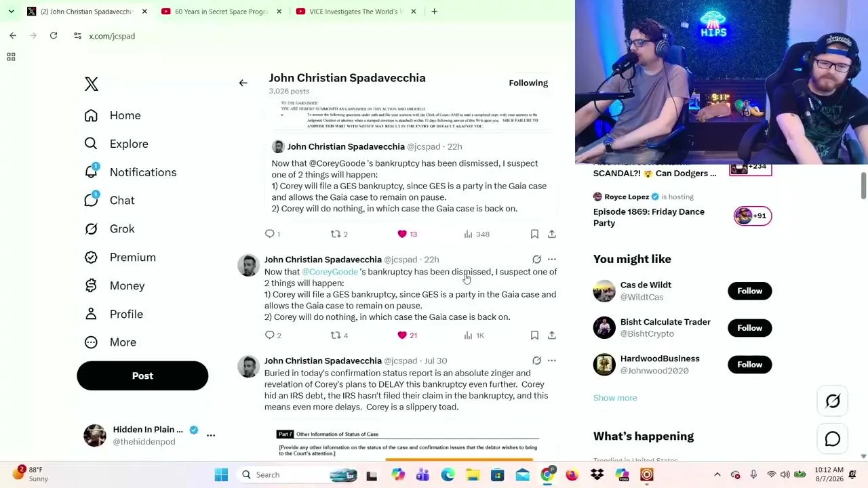This screenshot has width=868, height=488.
Task: Bookmark the post with 1K views
Action: click(534, 335)
